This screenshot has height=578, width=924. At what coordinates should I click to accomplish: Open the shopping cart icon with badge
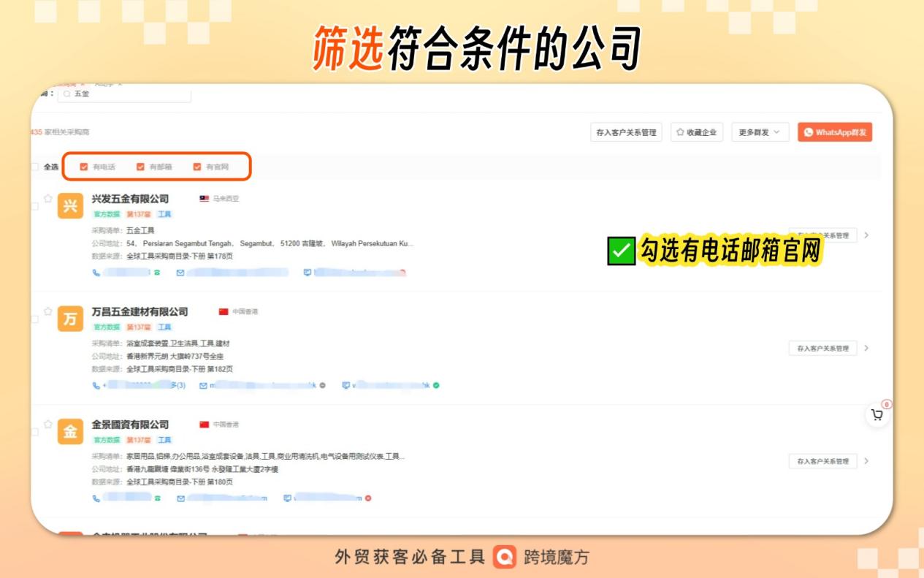point(877,414)
